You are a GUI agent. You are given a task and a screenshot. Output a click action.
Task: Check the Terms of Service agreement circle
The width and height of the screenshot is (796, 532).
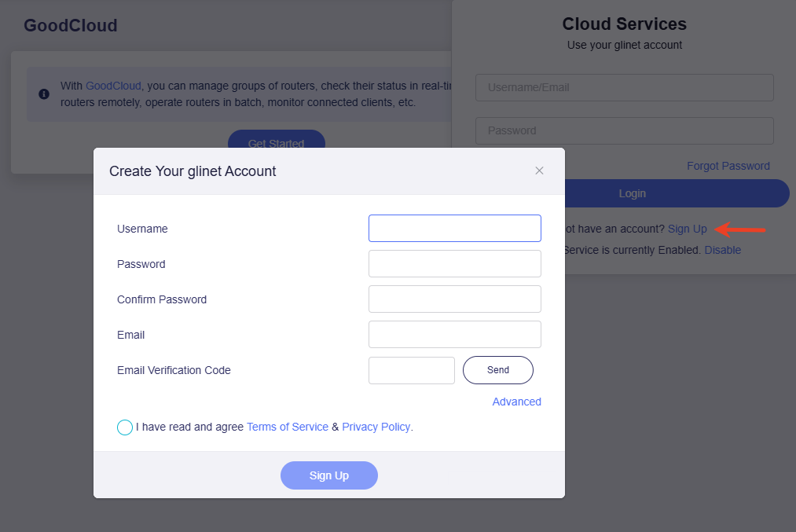[124, 427]
